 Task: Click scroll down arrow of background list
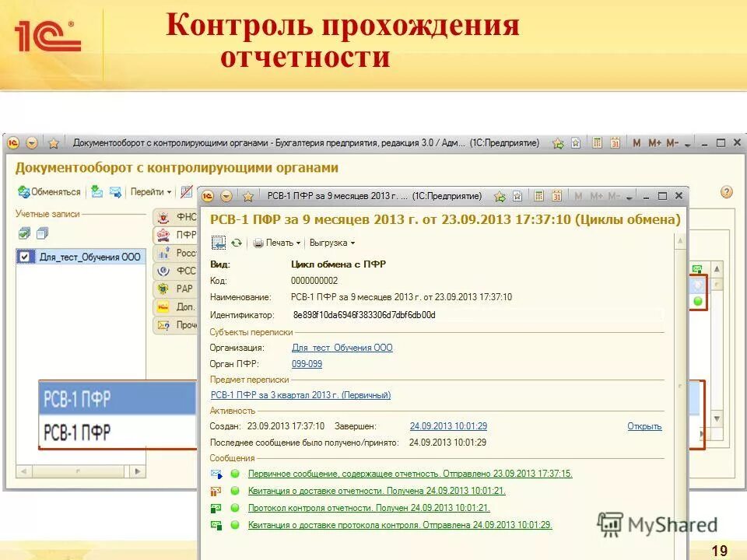click(x=717, y=418)
